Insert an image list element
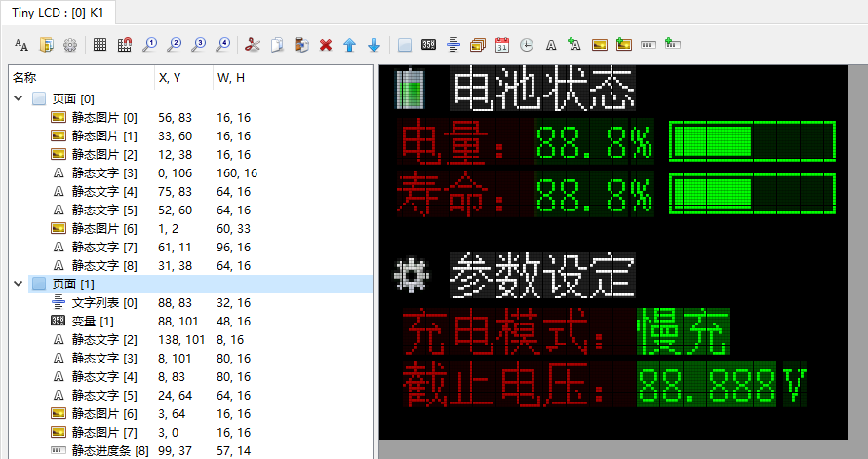 coord(477,45)
